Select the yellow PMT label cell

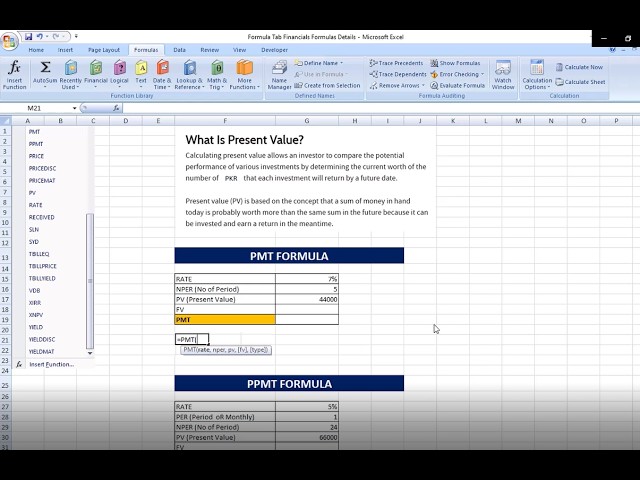225,320
